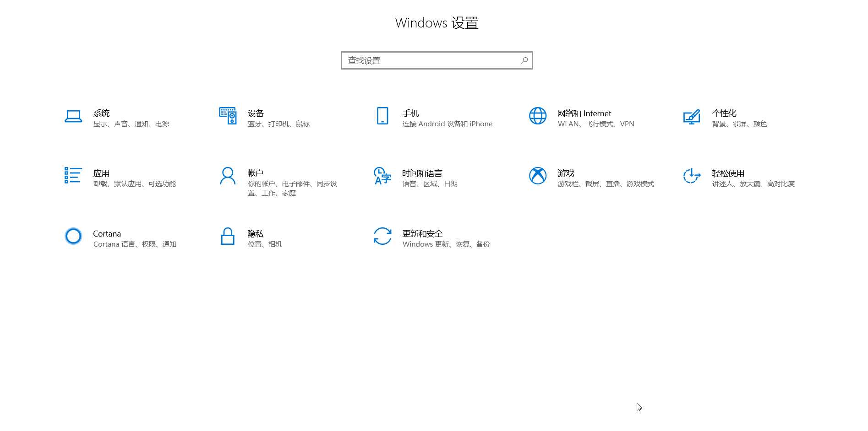This screenshot has width=868, height=431.
Task: Click description 你的帐户、电子邮件、同步设置
Action: coord(292,188)
